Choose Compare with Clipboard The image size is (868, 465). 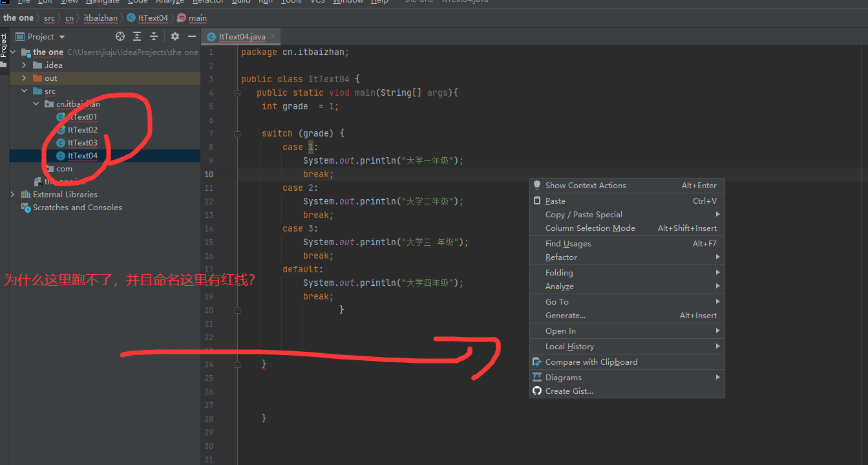[x=627, y=362]
